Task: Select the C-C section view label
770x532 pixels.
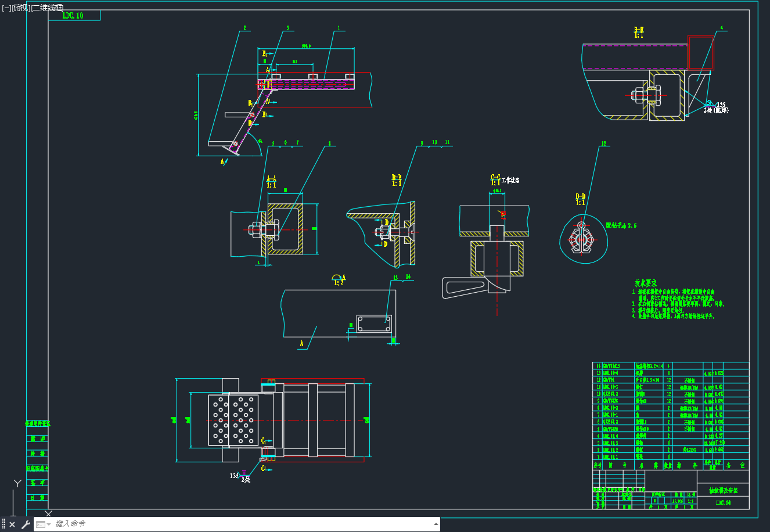Action: [x=495, y=179]
